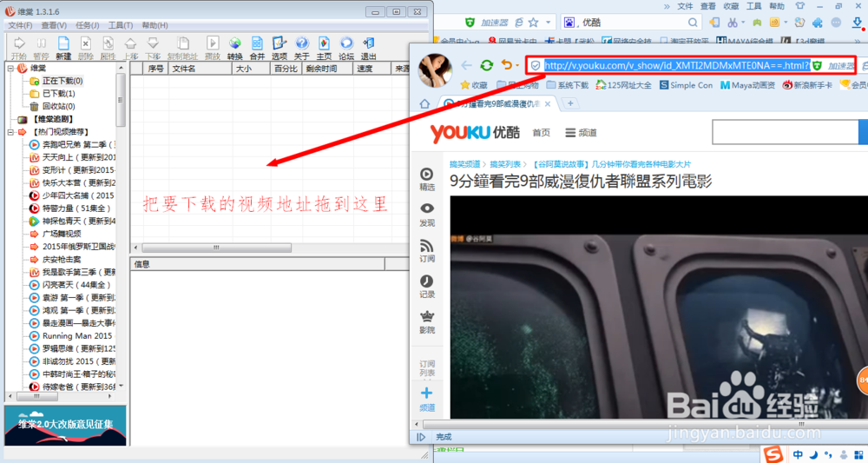Viewport: 868px width, 463px height.
Task: Click the green refresh icon in the front browser
Action: tap(487, 65)
